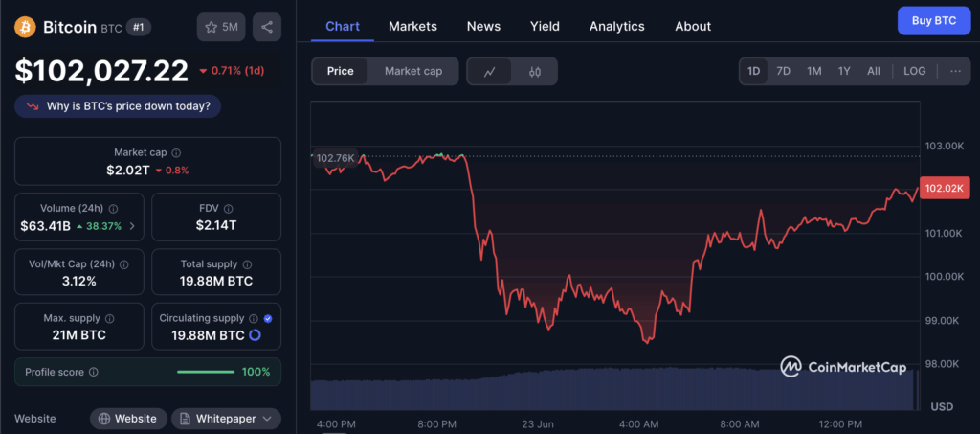Click the $63.41B volume value
The width and height of the screenshot is (980, 434).
[x=45, y=226]
